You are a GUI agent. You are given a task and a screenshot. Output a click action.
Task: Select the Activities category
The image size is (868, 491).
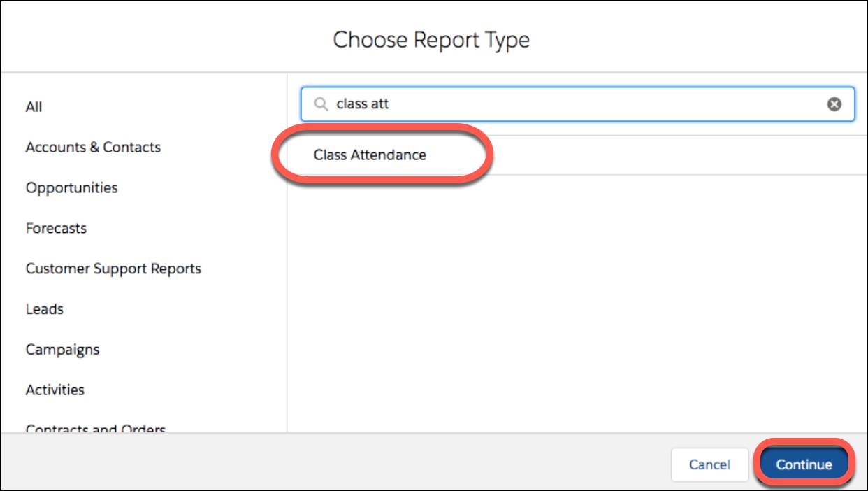click(x=55, y=390)
